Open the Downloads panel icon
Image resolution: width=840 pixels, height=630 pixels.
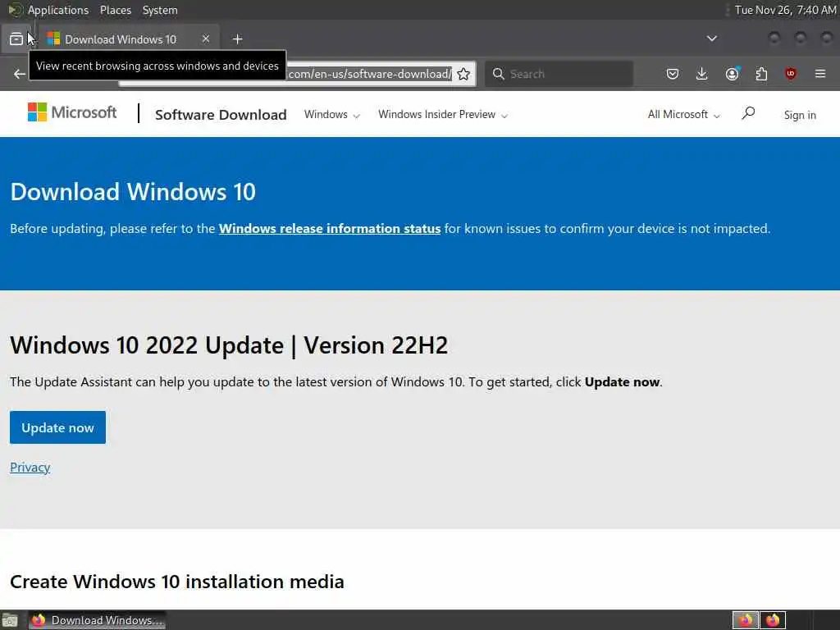pos(702,74)
